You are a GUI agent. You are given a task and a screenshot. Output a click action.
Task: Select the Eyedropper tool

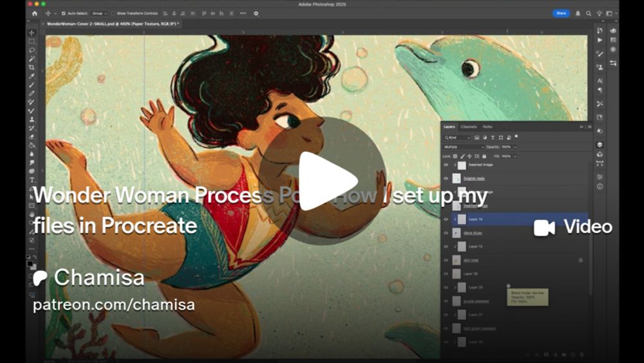pos(32,76)
